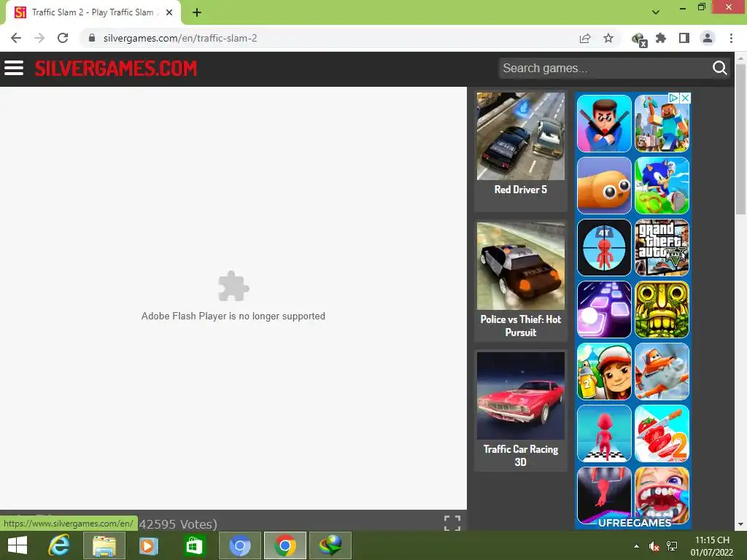Image resolution: width=747 pixels, height=560 pixels.
Task: Click the SILVERGAMES.COM logo
Action: tap(116, 69)
